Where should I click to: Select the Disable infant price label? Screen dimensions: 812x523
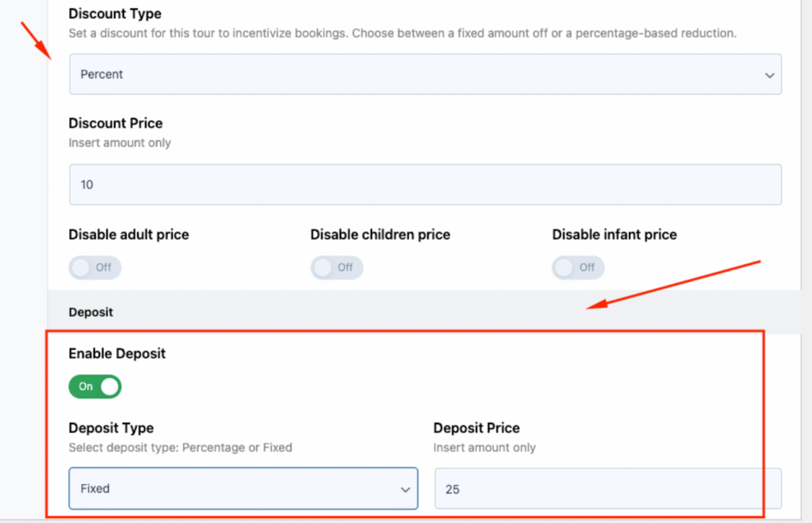(615, 235)
